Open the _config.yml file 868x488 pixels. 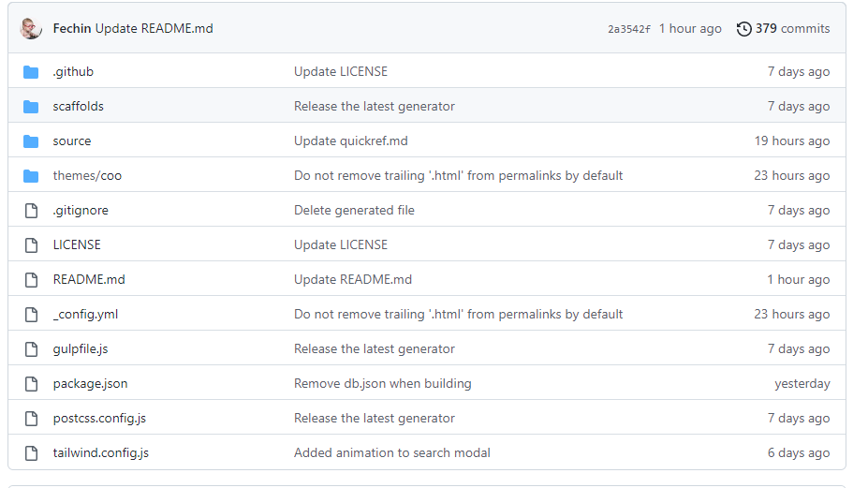point(85,314)
